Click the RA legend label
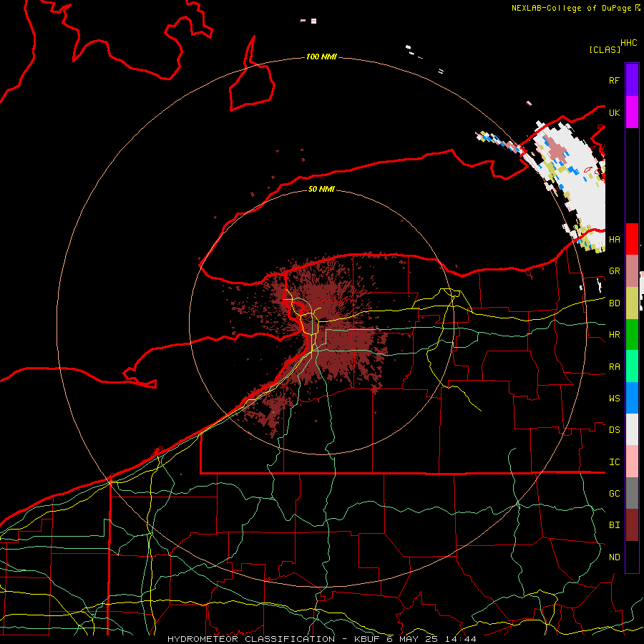The image size is (644, 644). pos(614,366)
